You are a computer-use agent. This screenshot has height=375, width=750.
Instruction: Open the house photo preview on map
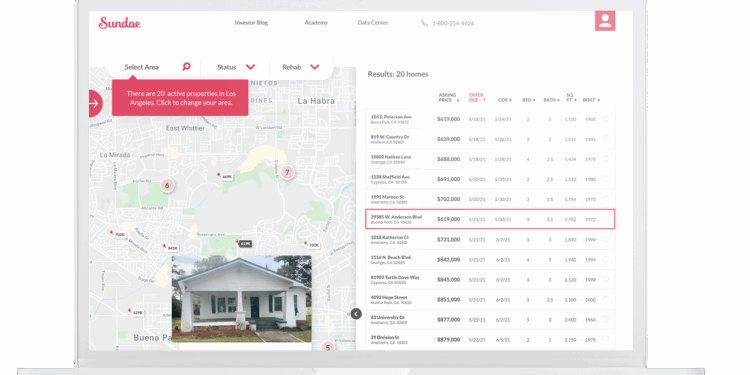242,298
